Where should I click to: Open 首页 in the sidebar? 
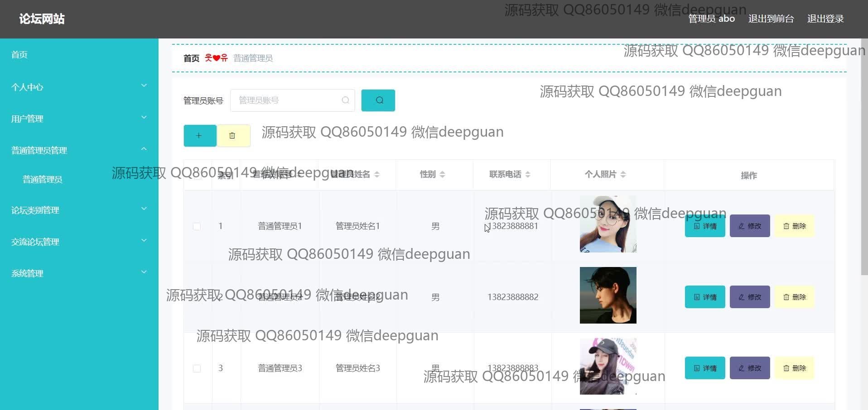click(19, 55)
